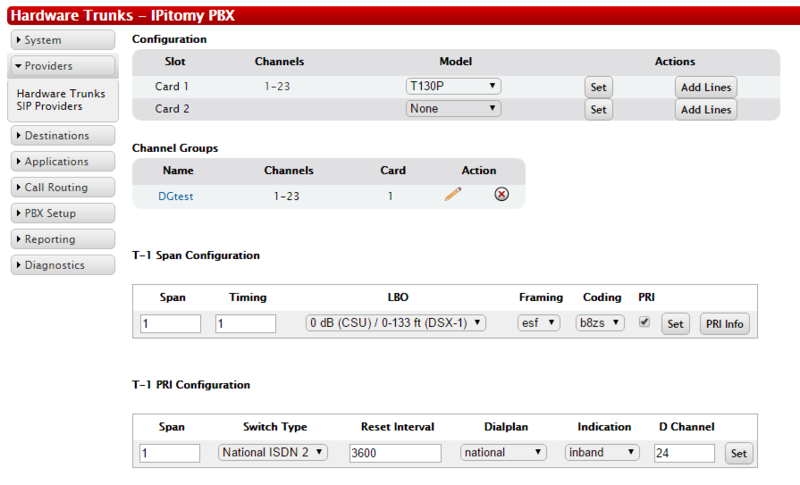Select SIP Providers in the sidebar

50,106
